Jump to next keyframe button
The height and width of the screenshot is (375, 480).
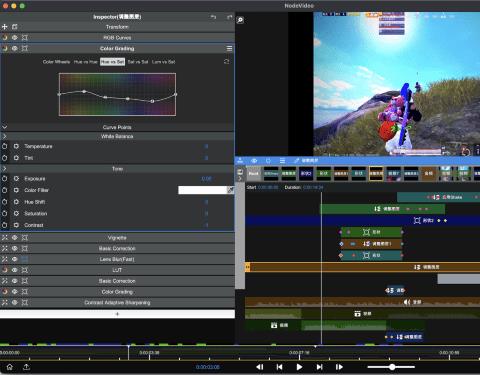[319, 367]
